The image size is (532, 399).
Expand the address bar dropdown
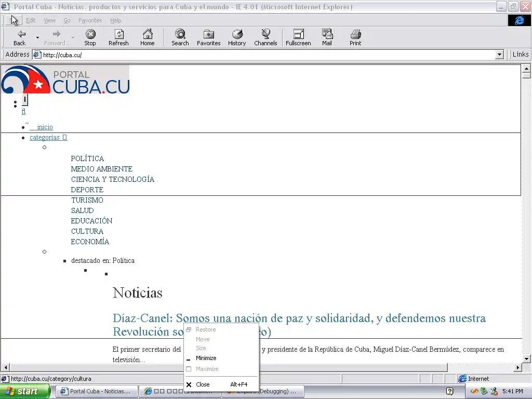499,55
